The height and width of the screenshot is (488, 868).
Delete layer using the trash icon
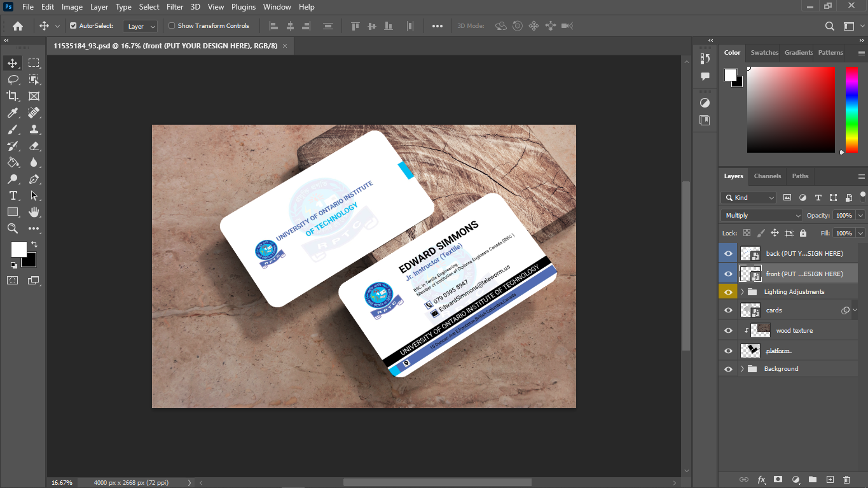tap(846, 479)
